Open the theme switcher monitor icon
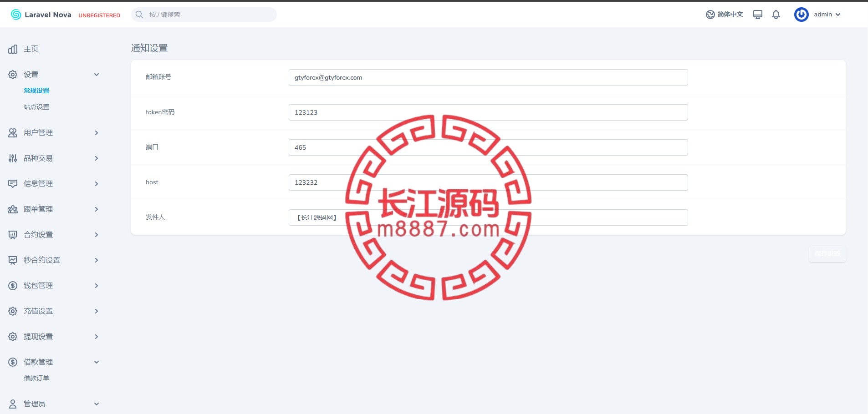This screenshot has width=868, height=414. coord(758,15)
